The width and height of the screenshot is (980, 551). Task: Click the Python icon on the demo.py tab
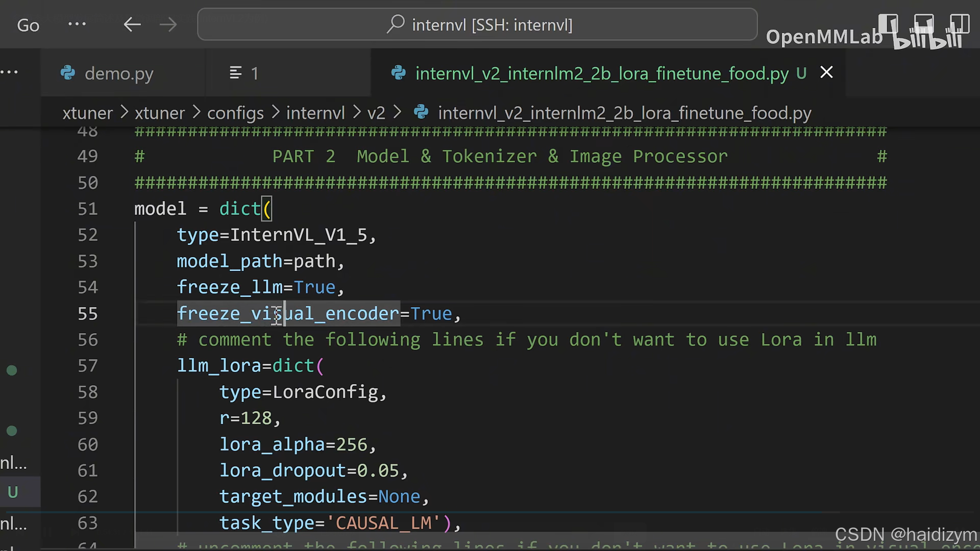coord(68,73)
